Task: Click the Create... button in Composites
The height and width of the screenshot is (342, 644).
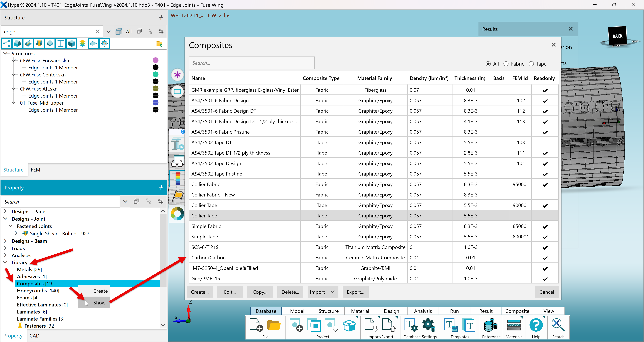Action: 200,292
